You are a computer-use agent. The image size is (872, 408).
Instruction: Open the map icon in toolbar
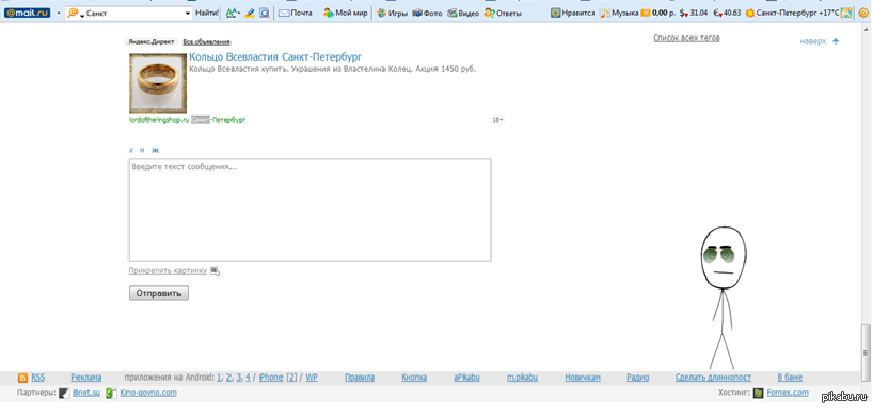coord(846,13)
